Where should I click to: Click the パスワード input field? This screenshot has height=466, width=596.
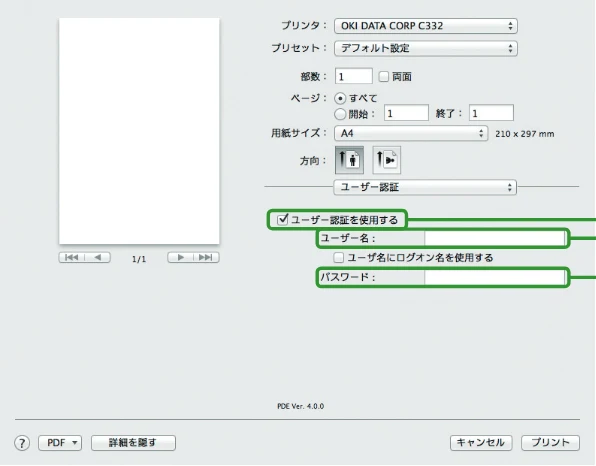(x=495, y=277)
